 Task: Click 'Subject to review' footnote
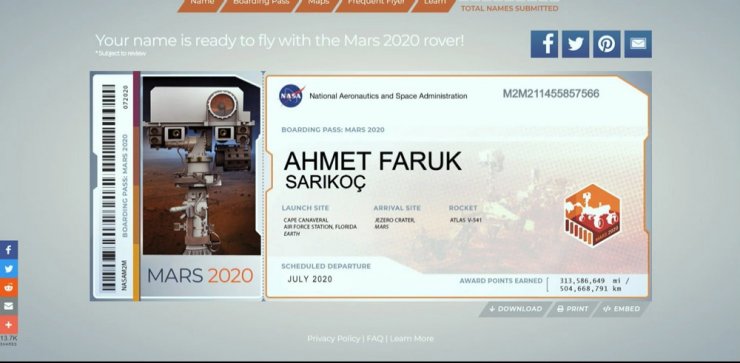[x=121, y=53]
